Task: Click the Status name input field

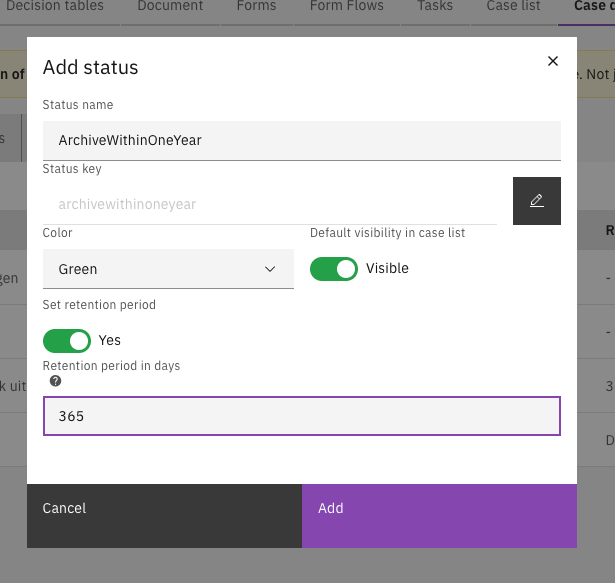Action: pos(301,141)
